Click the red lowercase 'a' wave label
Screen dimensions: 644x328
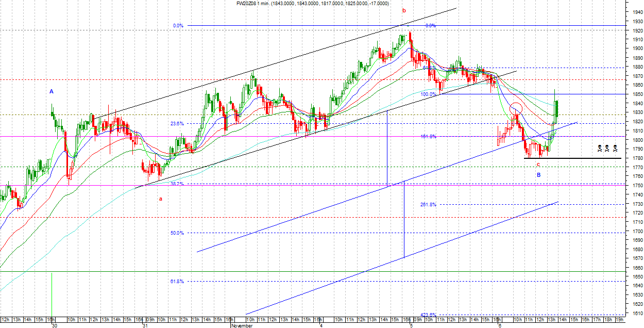pyautogui.click(x=160, y=199)
